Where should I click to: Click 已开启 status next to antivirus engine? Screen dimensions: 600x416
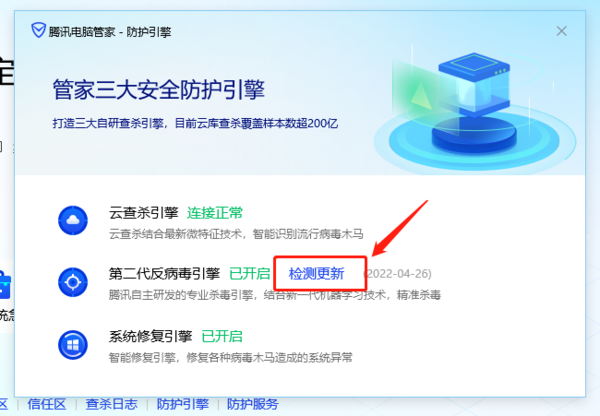249,274
